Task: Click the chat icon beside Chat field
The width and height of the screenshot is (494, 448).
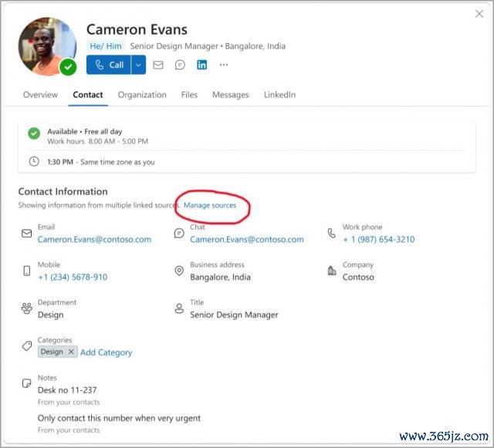Action: (179, 234)
